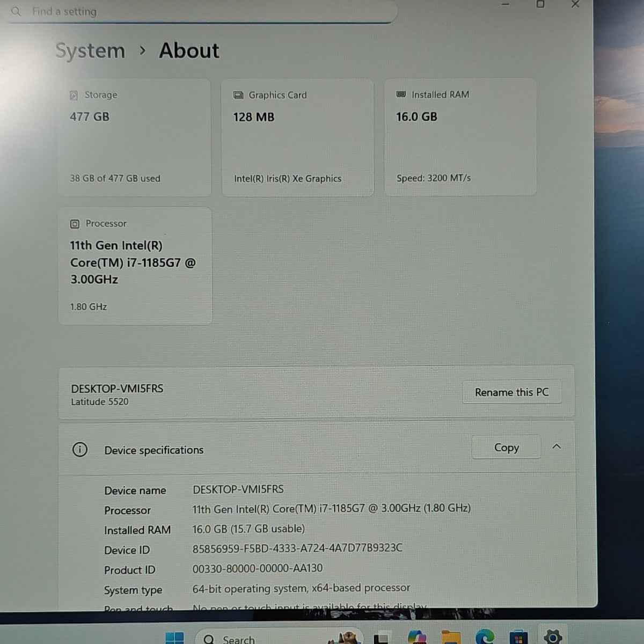644x644 pixels.
Task: Click the Settings gear taskbar icon
Action: click(x=552, y=636)
